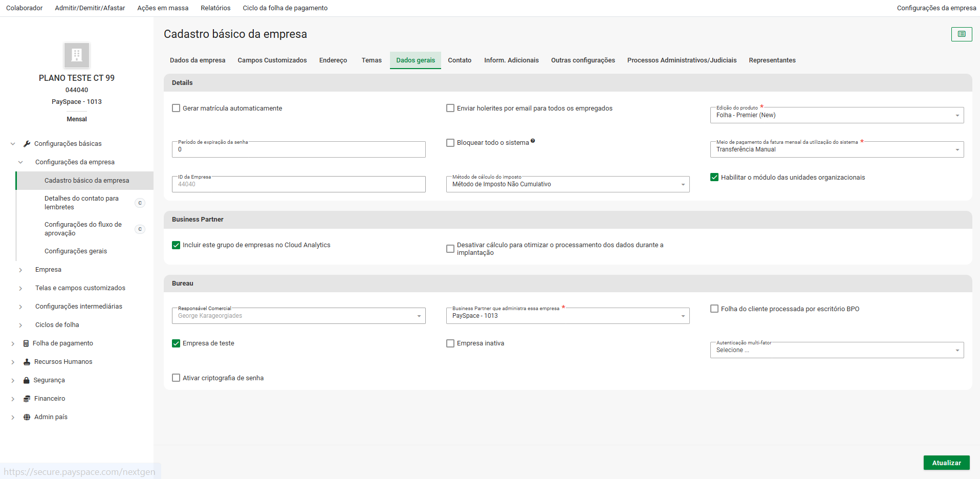
Task: Switch to the Endereço tab
Action: click(x=333, y=60)
